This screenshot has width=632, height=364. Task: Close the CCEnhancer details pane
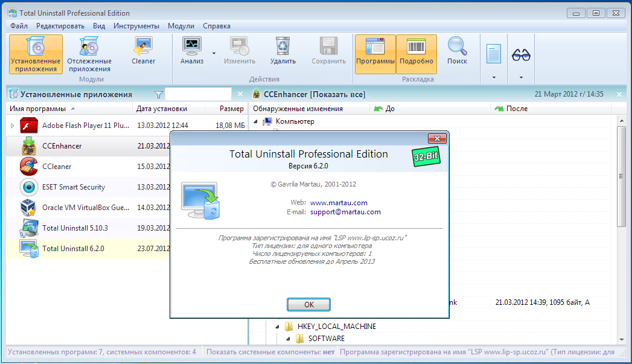[619, 94]
